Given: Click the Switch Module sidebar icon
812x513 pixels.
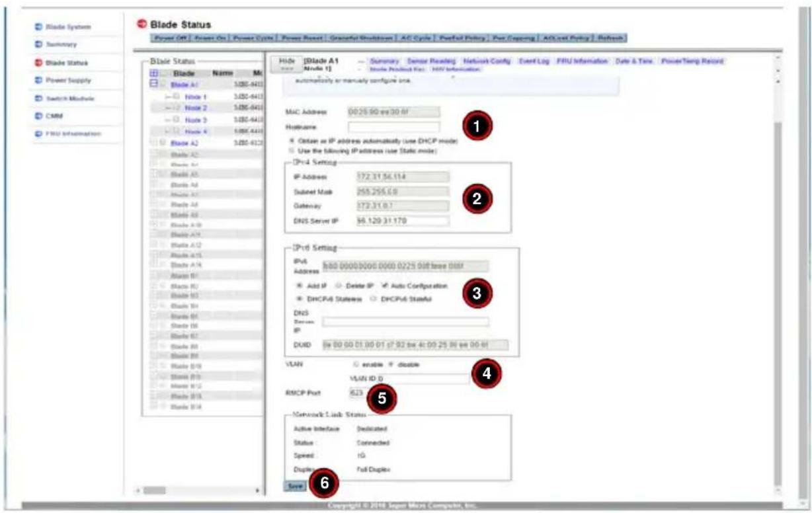Looking at the screenshot, I should point(38,98).
